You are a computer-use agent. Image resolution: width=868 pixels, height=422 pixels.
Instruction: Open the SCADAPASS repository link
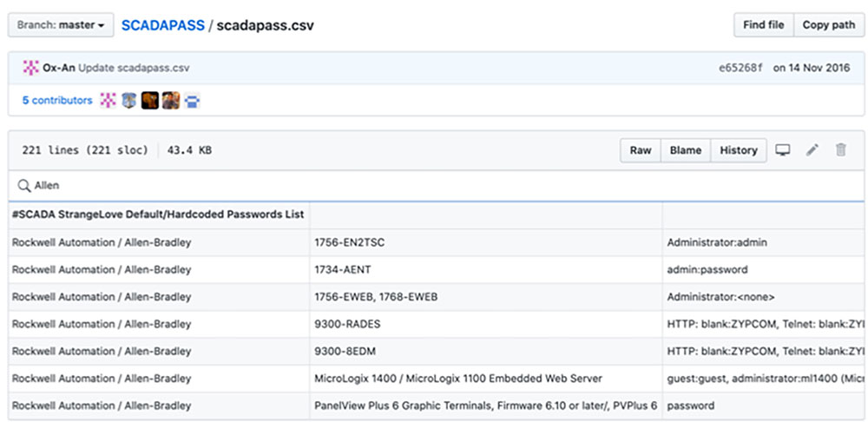[161, 25]
